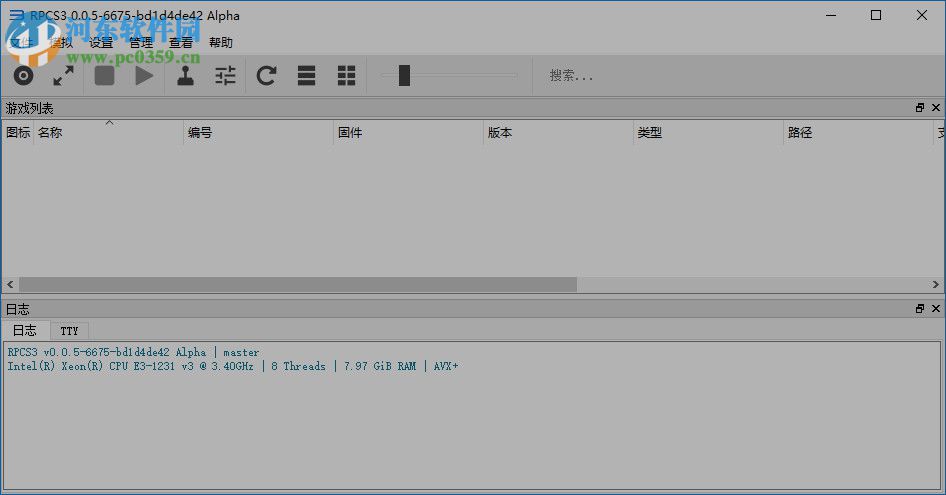Start emulation with the play icon
The height and width of the screenshot is (495, 946).
144,76
